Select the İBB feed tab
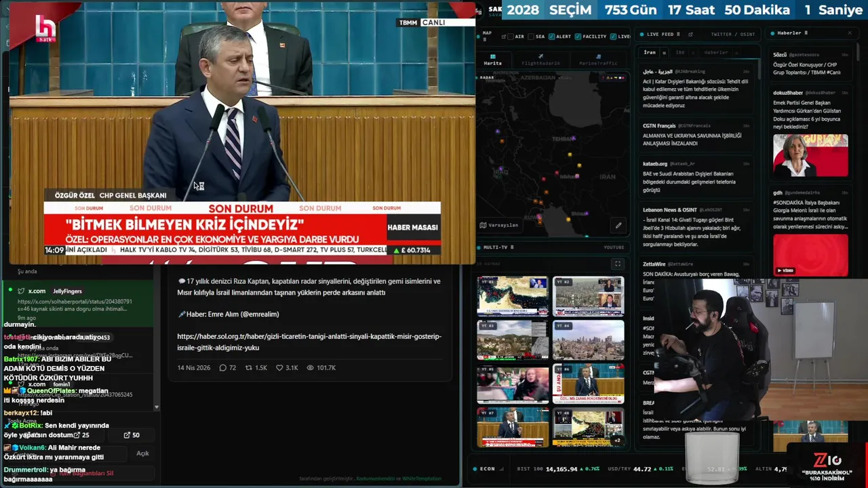868x488 pixels. click(x=680, y=52)
